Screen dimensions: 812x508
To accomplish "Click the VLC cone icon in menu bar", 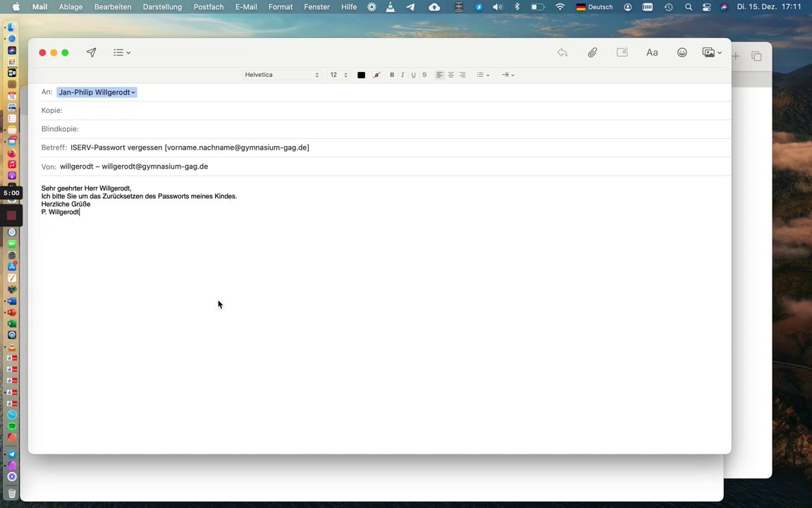I will click(x=390, y=7).
